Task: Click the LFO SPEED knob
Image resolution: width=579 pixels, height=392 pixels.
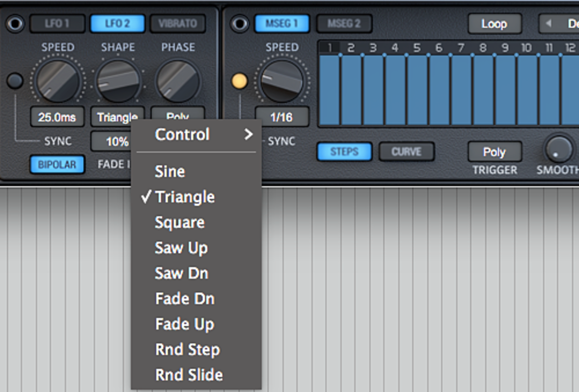Action: 58,81
